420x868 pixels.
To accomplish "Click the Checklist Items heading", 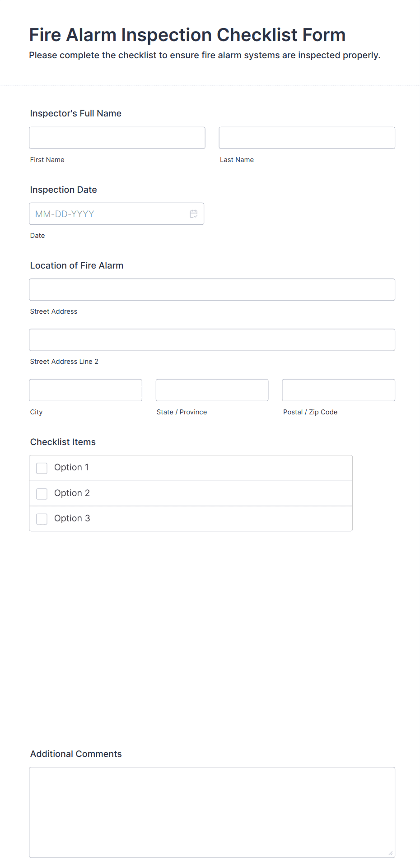I will tap(63, 442).
